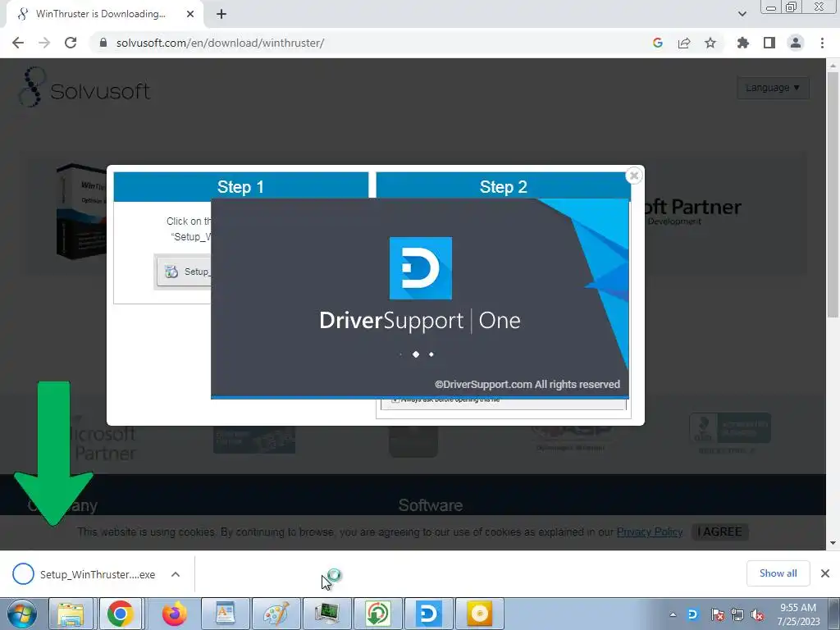
Task: Select the WinThruster is Downloading tab
Action: click(x=101, y=14)
